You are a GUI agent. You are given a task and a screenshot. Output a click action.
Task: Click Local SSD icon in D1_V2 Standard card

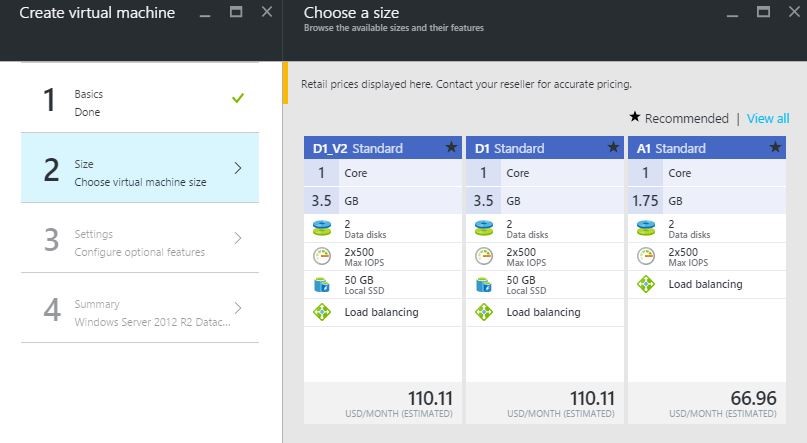click(x=322, y=284)
